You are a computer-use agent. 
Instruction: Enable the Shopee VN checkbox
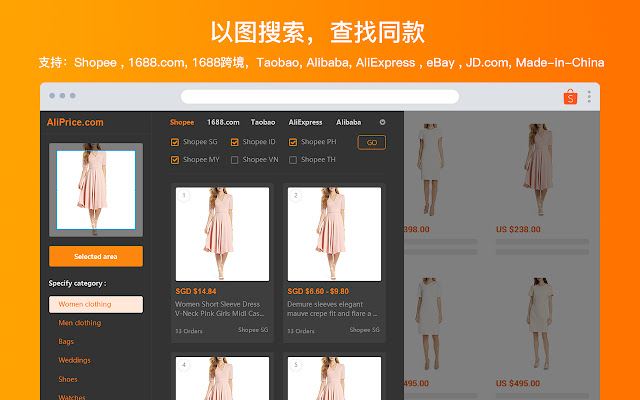(x=234, y=160)
